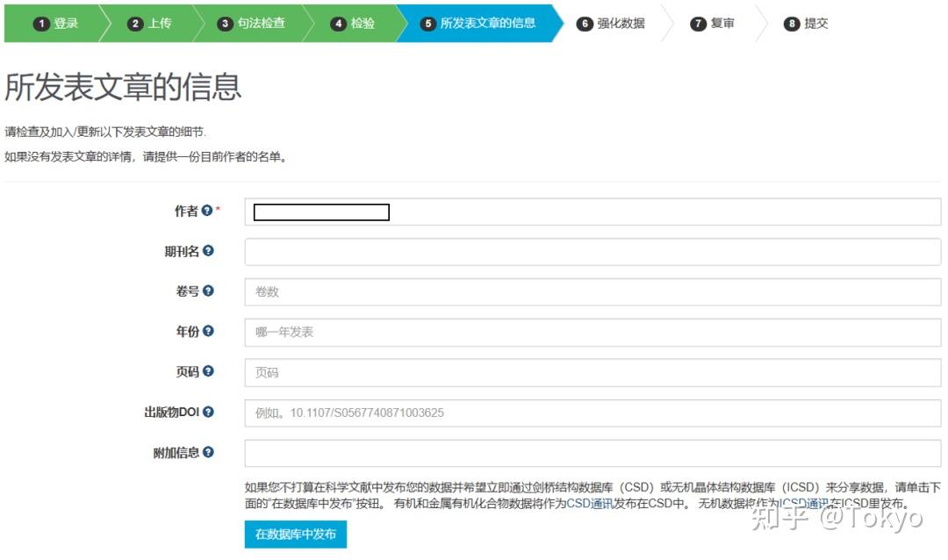Image resolution: width=948 pixels, height=560 pixels.
Task: Open help icon next to 卷号 label
Action: (x=208, y=291)
